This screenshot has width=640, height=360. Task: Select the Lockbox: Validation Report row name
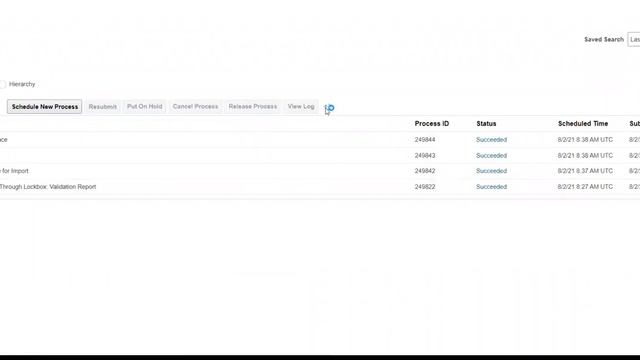point(48,187)
